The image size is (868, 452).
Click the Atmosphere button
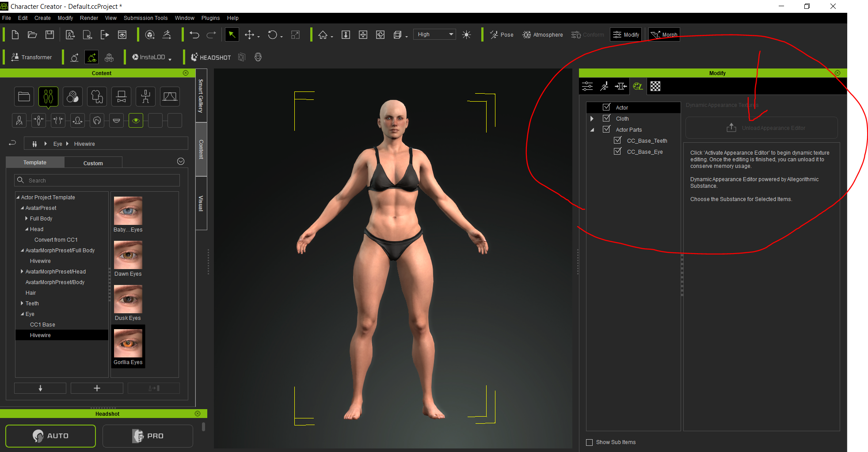(543, 34)
